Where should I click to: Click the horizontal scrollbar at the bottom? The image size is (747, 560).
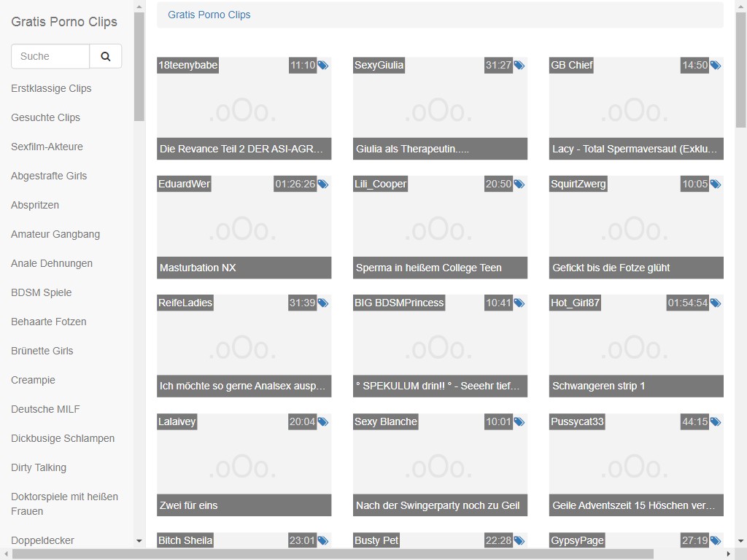click(x=333, y=554)
